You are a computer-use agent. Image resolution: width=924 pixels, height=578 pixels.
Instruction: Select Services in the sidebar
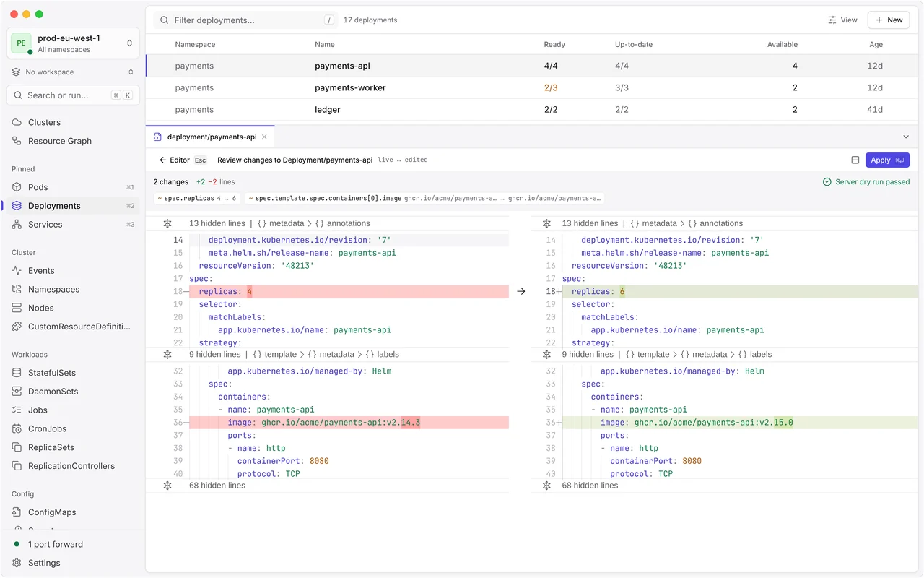coord(73,225)
